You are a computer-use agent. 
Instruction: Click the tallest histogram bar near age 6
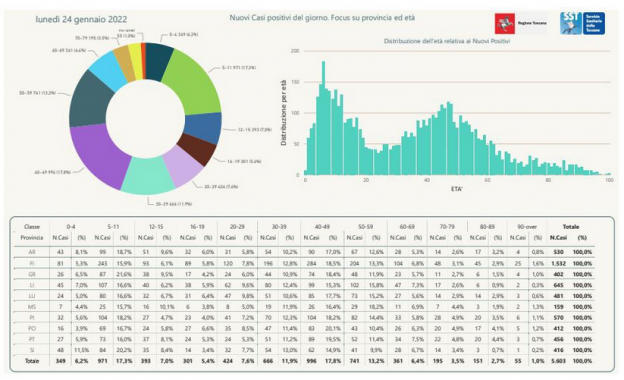[x=324, y=118]
